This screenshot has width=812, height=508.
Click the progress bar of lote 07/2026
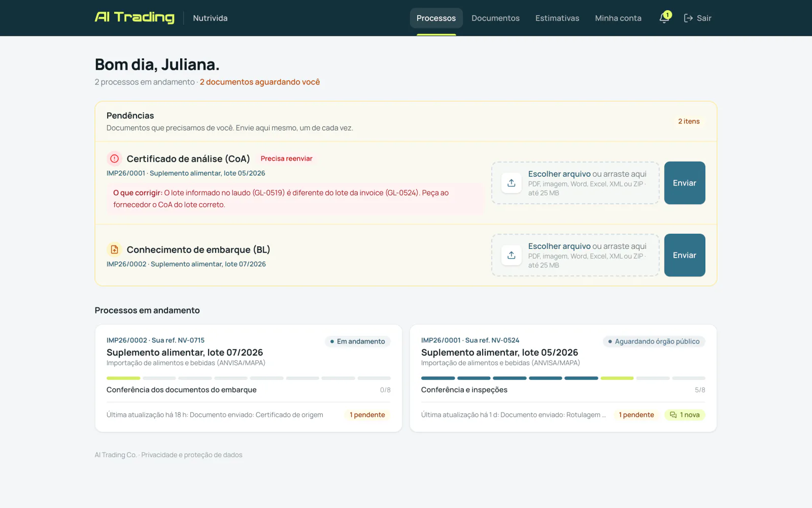click(249, 378)
